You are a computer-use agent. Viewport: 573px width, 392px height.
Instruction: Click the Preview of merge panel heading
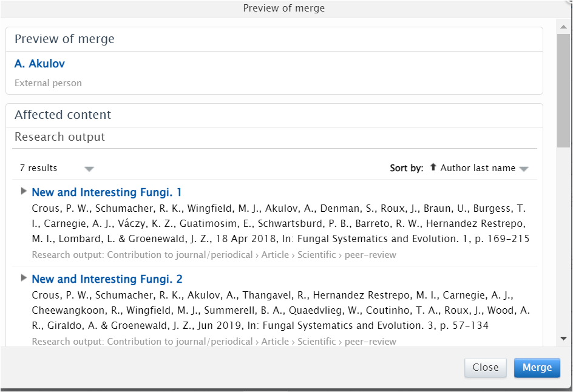pos(64,39)
